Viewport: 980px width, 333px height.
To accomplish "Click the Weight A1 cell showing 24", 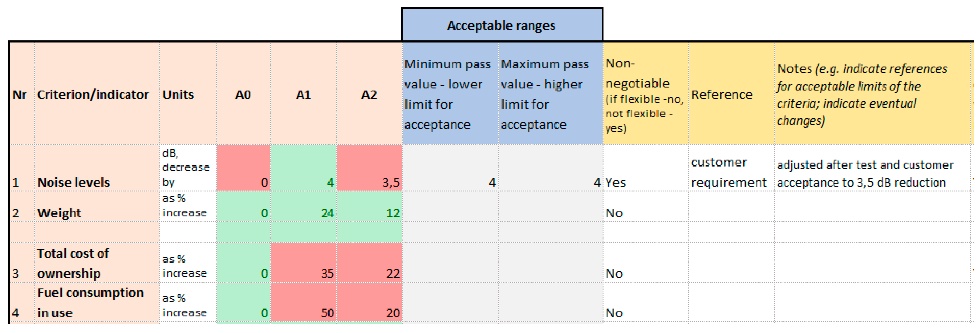I will click(303, 207).
